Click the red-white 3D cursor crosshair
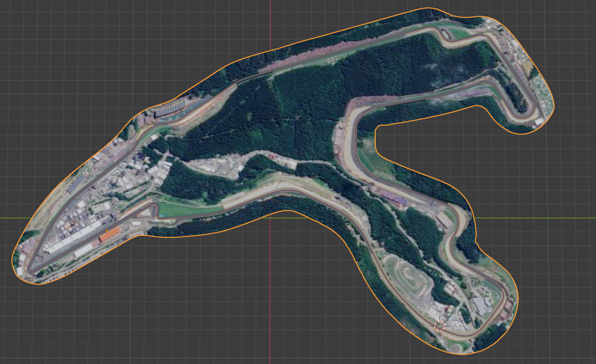This screenshot has width=596, height=364. (439, 326)
